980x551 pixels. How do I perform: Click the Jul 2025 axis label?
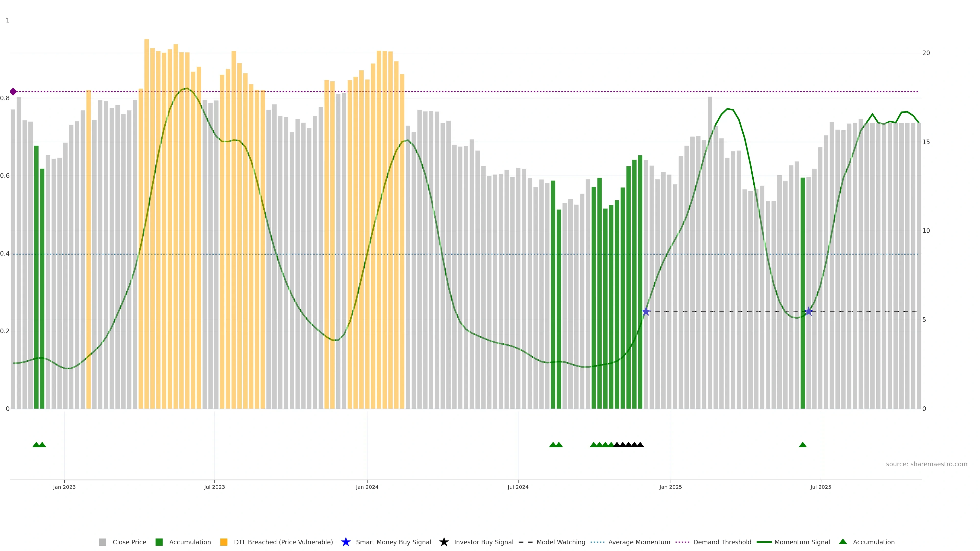820,487
